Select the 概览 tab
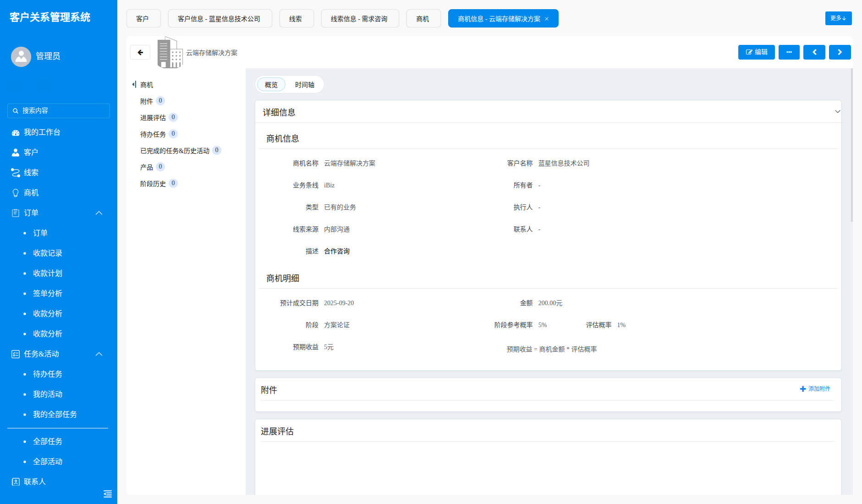 point(271,85)
